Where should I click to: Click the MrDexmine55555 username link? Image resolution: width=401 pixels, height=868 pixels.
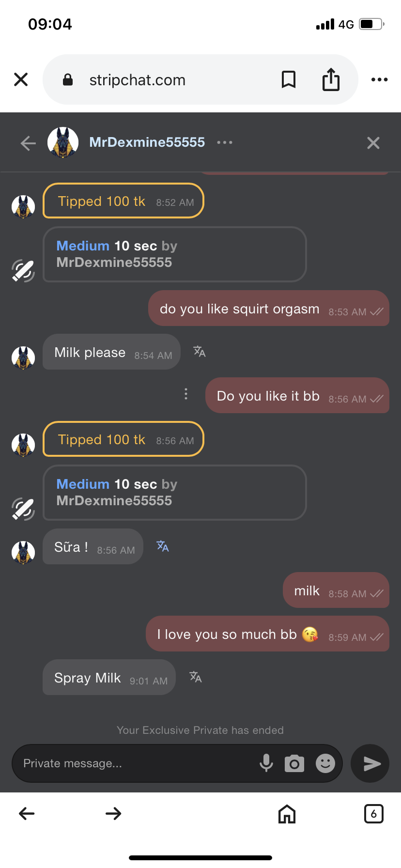click(x=147, y=142)
